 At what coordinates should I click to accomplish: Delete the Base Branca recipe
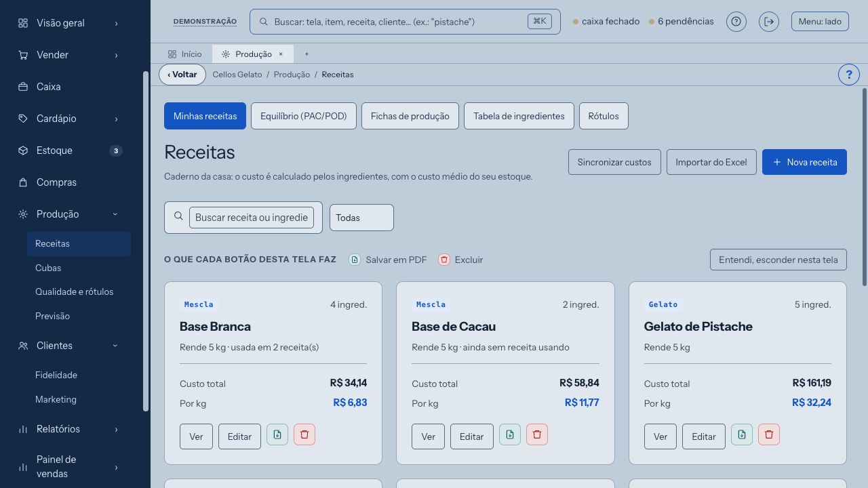pyautogui.click(x=304, y=434)
